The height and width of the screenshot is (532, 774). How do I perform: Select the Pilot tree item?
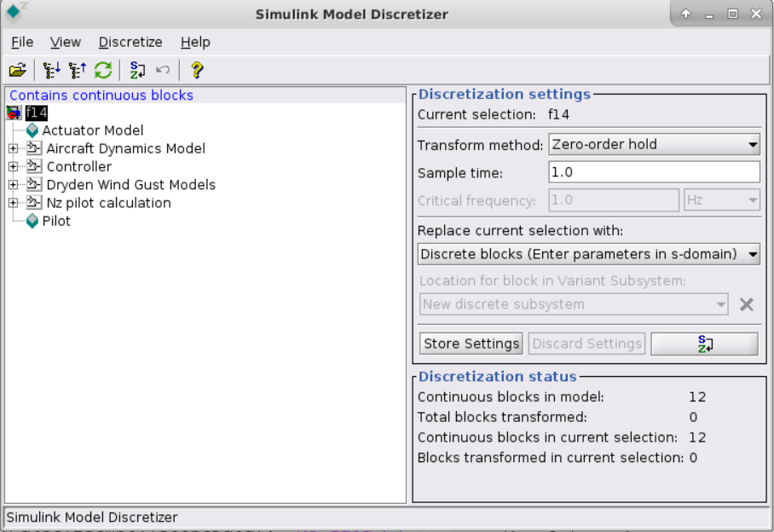[56, 221]
